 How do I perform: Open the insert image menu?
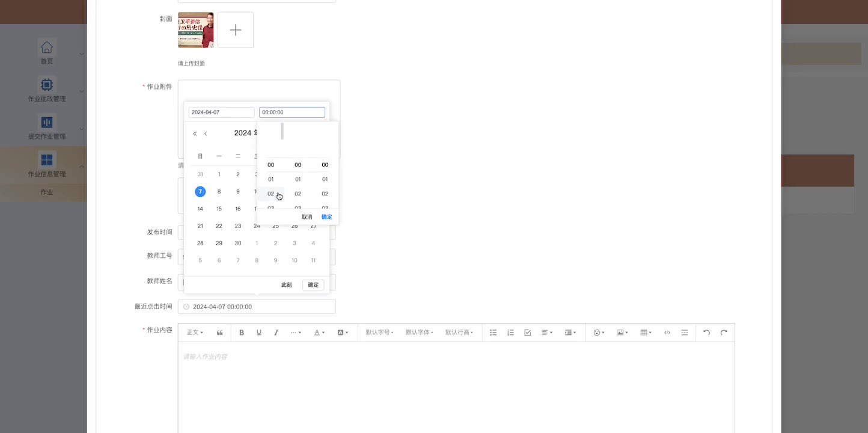622,333
